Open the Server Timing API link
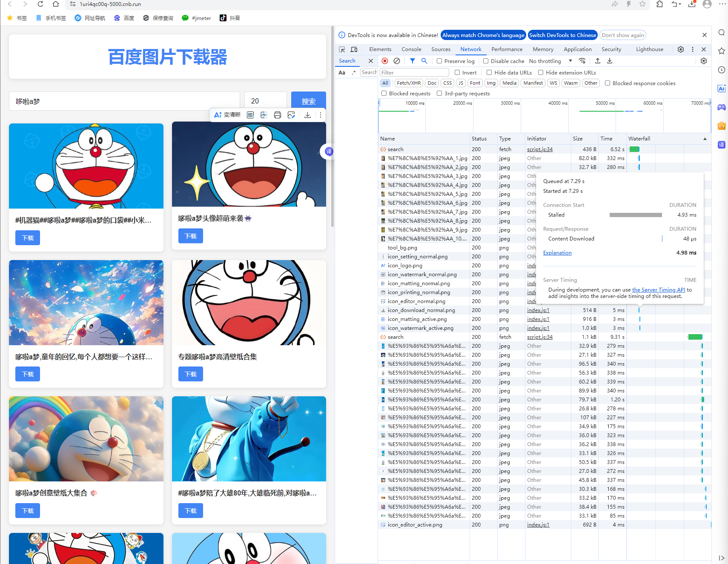 (659, 290)
